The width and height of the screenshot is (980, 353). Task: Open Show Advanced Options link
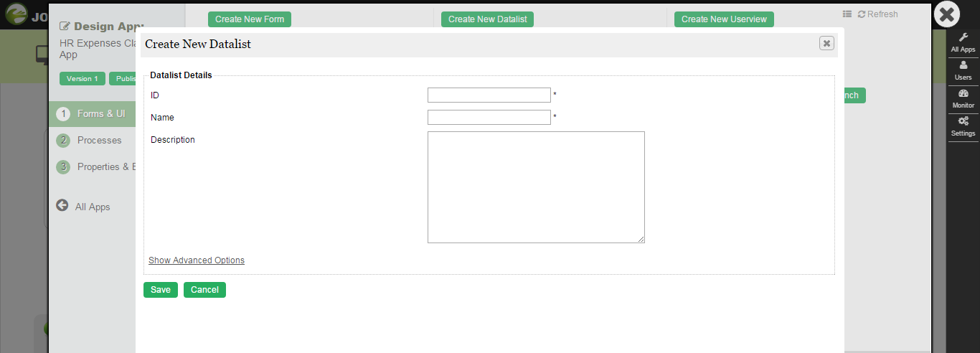(197, 260)
